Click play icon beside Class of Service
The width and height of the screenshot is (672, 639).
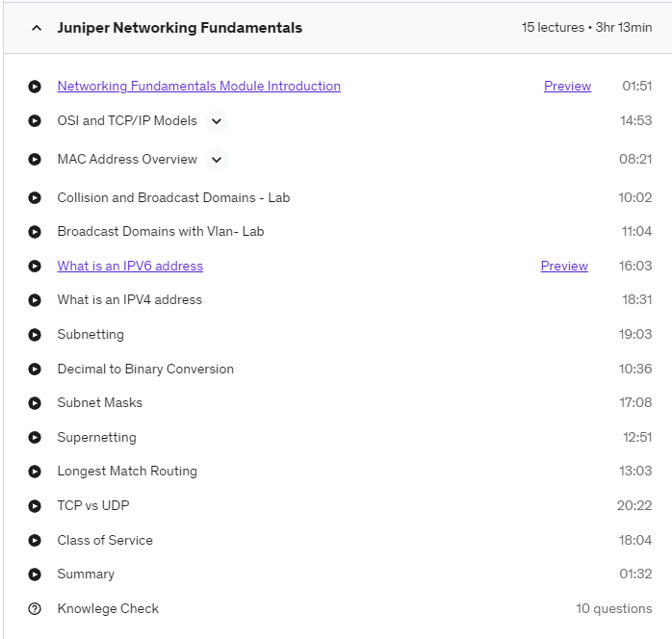pos(35,540)
